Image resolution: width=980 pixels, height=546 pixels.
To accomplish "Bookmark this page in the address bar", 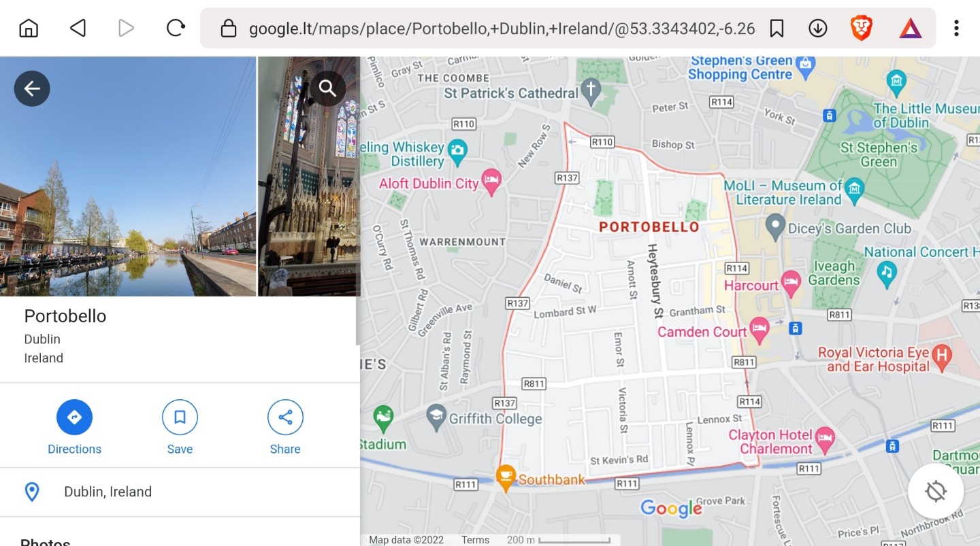I will 777,28.
